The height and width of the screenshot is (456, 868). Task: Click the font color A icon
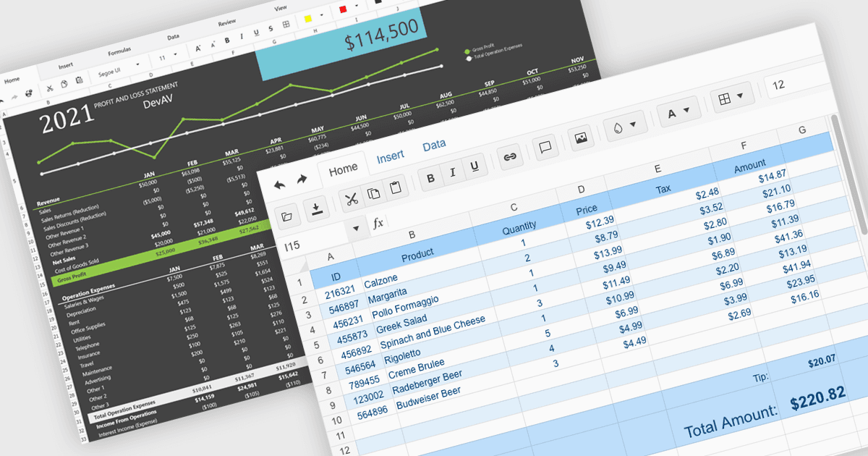click(x=672, y=112)
